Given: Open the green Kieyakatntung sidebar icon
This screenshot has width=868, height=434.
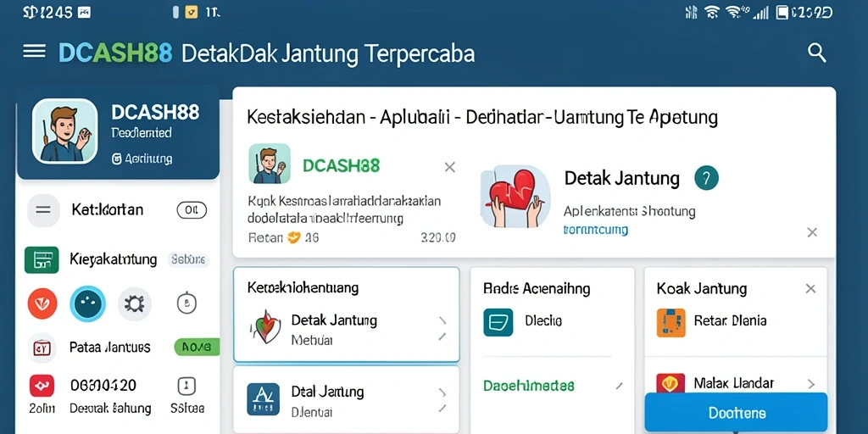Looking at the screenshot, I should tap(42, 259).
